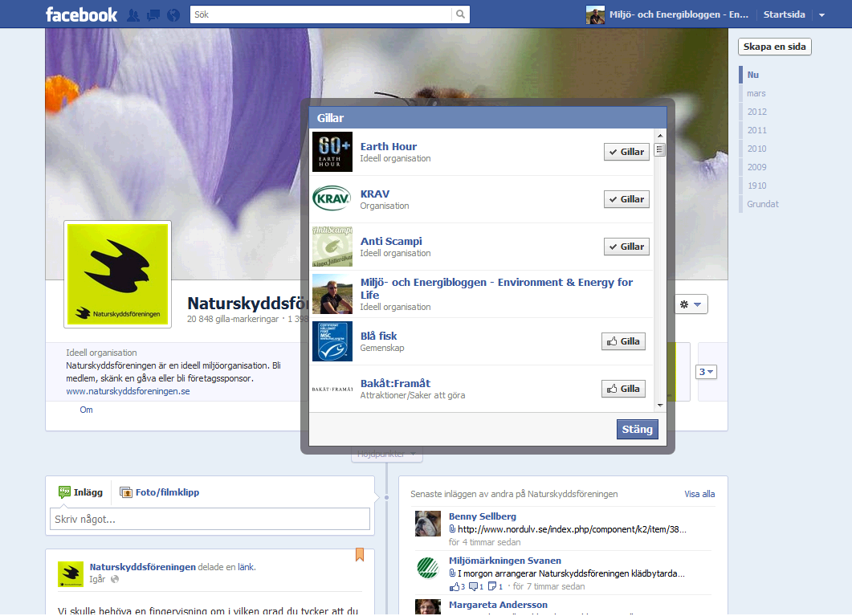
Task: Open the friend requests icon
Action: 133,15
